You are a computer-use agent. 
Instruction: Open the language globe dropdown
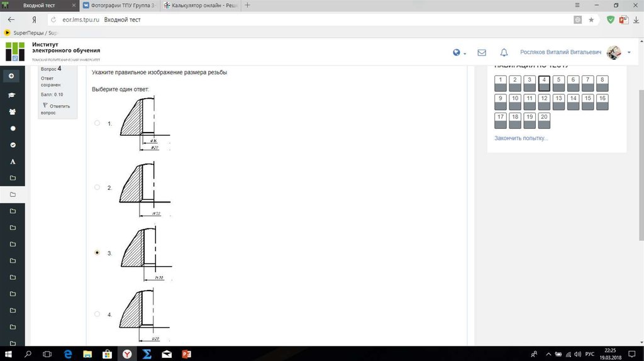pos(459,53)
